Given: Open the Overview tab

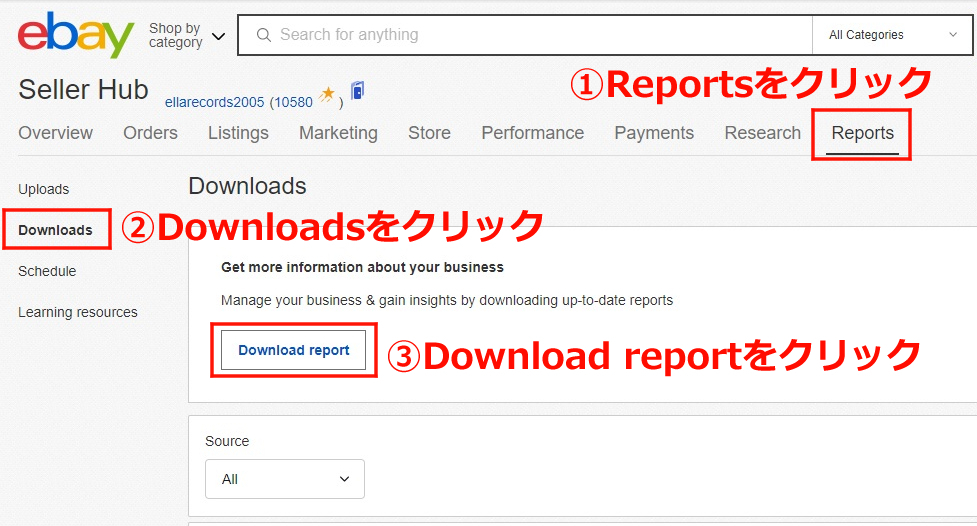Looking at the screenshot, I should tap(55, 133).
